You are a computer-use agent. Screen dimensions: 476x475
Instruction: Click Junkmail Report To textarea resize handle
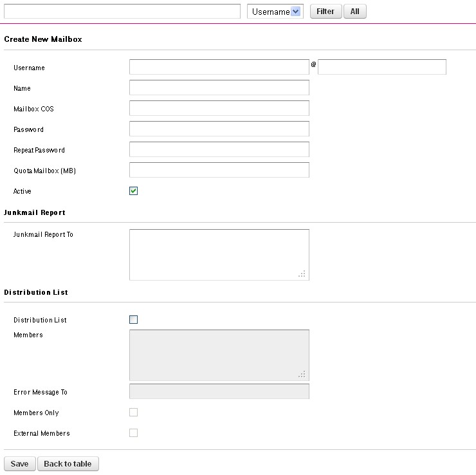tap(302, 274)
